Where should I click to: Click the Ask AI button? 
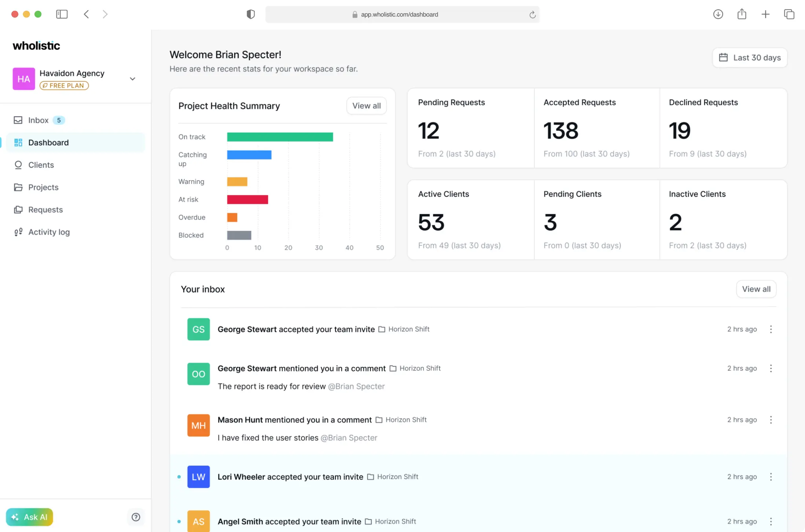(30, 517)
